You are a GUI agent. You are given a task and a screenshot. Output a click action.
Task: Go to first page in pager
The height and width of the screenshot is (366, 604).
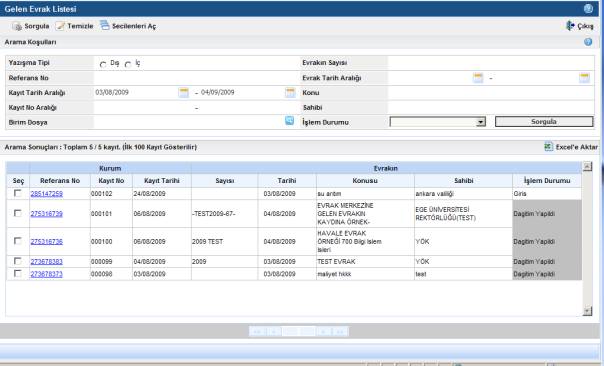[x=257, y=331]
